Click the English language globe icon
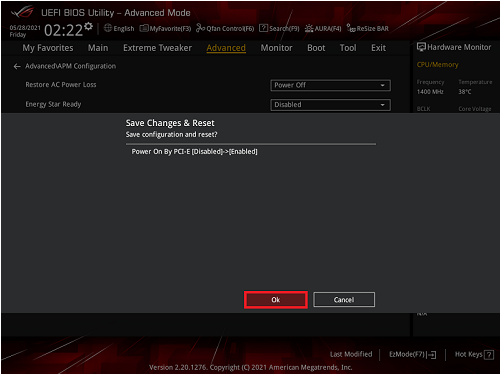This screenshot has width=500, height=374. tap(108, 28)
